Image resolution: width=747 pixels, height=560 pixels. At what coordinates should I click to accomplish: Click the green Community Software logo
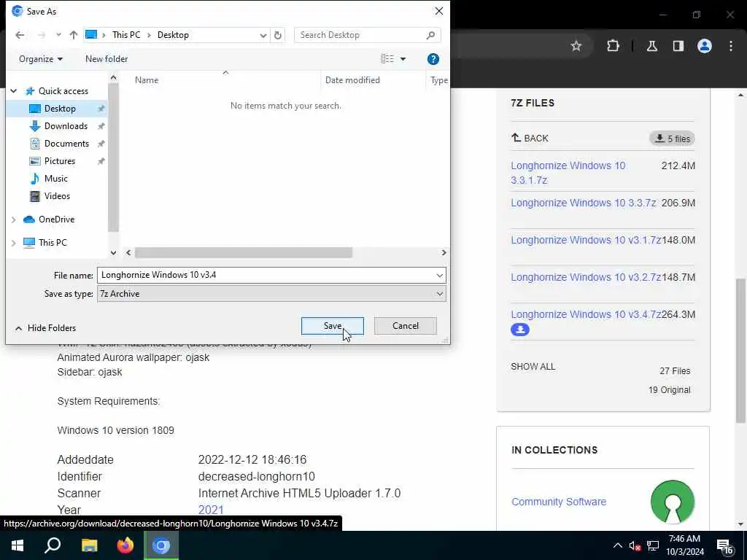click(x=672, y=502)
